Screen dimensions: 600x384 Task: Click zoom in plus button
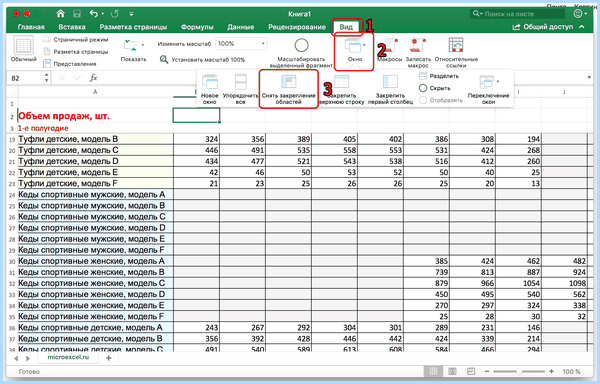pyautogui.click(x=551, y=371)
